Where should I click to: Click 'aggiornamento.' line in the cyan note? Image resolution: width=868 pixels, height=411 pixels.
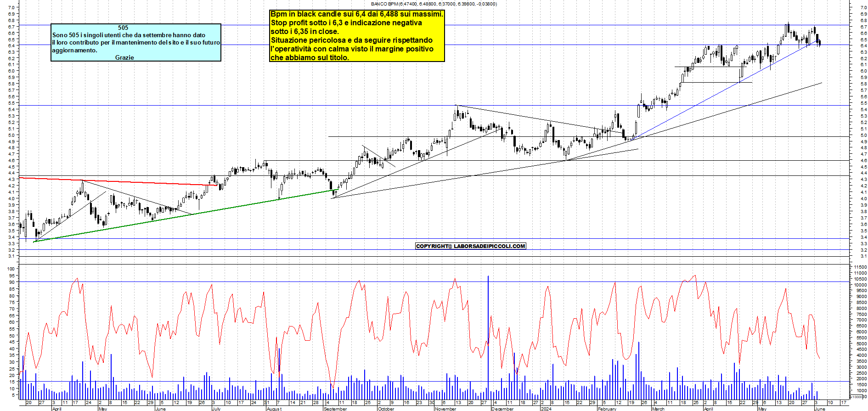74,50
